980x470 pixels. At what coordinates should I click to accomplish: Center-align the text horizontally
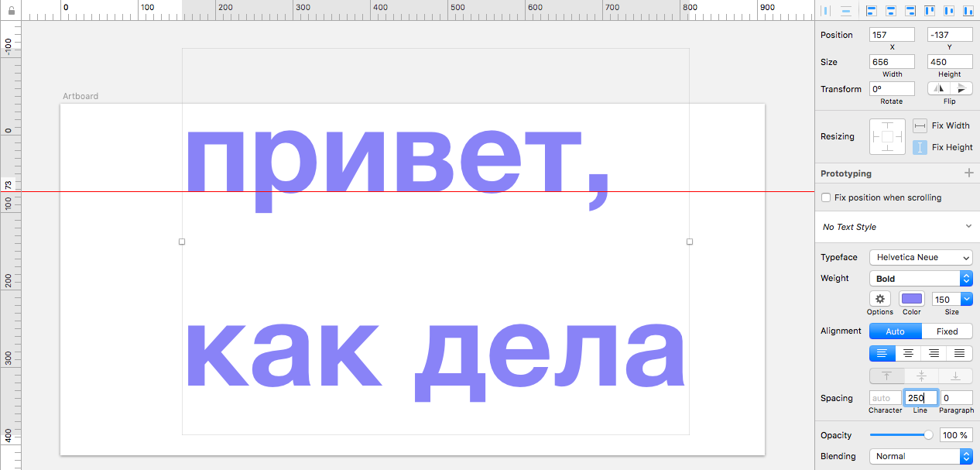pos(908,354)
